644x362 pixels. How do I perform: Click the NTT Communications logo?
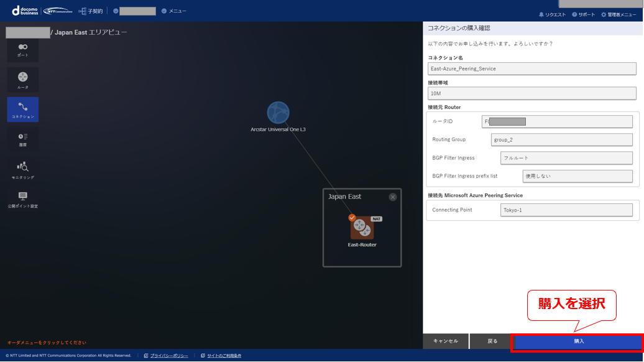pyautogui.click(x=58, y=11)
